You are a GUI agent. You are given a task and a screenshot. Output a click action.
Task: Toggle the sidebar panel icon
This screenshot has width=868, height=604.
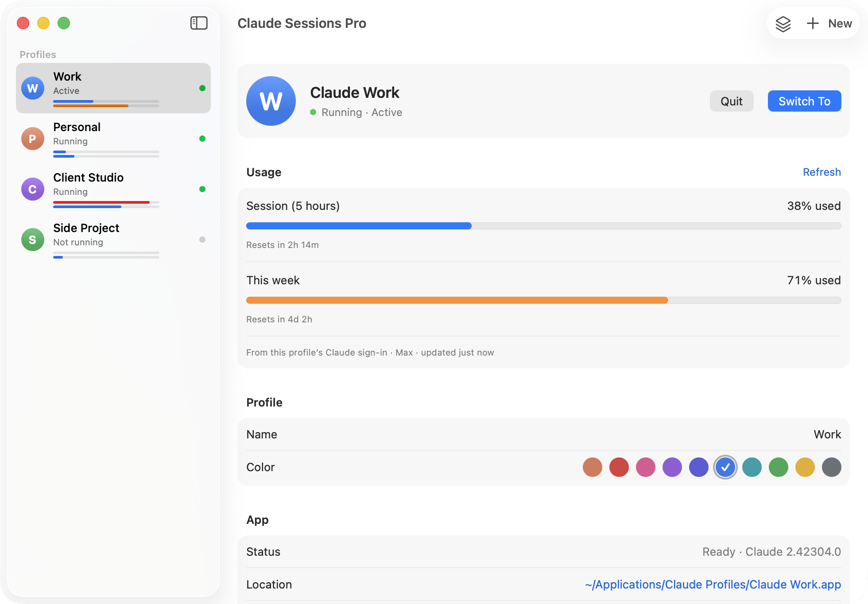[199, 23]
